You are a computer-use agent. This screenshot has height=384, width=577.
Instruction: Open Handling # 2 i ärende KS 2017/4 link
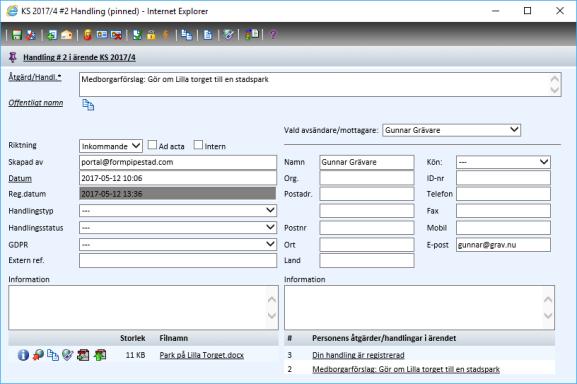point(79,57)
